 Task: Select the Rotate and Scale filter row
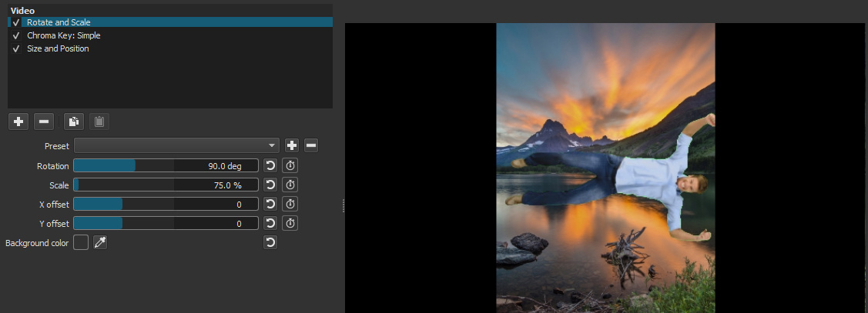click(x=170, y=22)
